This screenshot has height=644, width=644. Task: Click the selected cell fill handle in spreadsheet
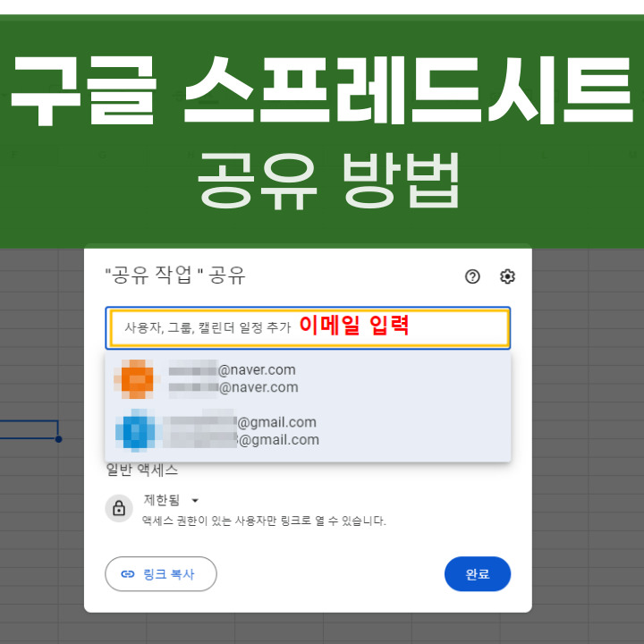click(58, 439)
